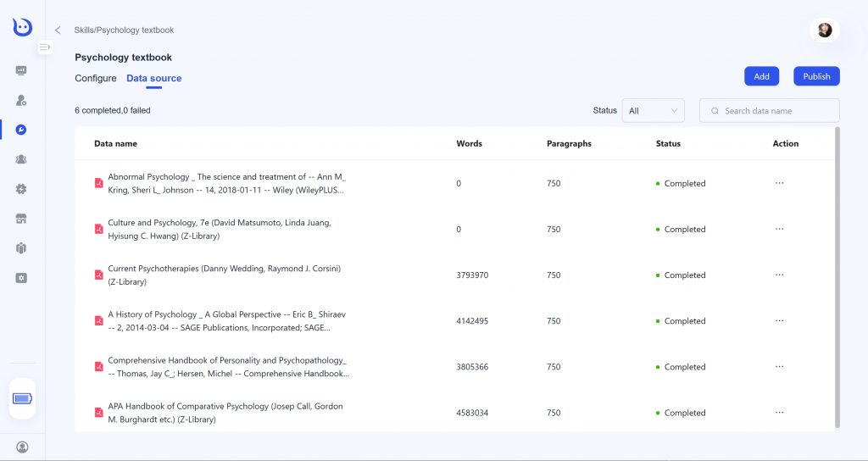Image resolution: width=868 pixels, height=461 pixels.
Task: Open action menu for Current Psychotherapies row
Action: (780, 275)
